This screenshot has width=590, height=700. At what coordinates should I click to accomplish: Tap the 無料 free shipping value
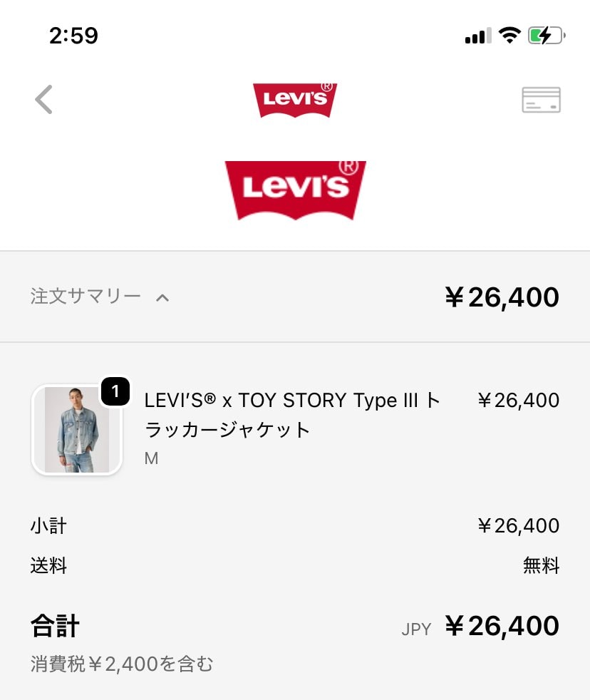[541, 567]
